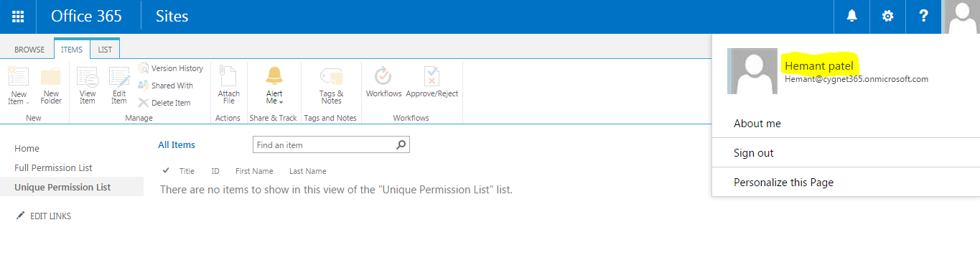Open the Full Permission List link
The image size is (980, 276).
coord(53,167)
